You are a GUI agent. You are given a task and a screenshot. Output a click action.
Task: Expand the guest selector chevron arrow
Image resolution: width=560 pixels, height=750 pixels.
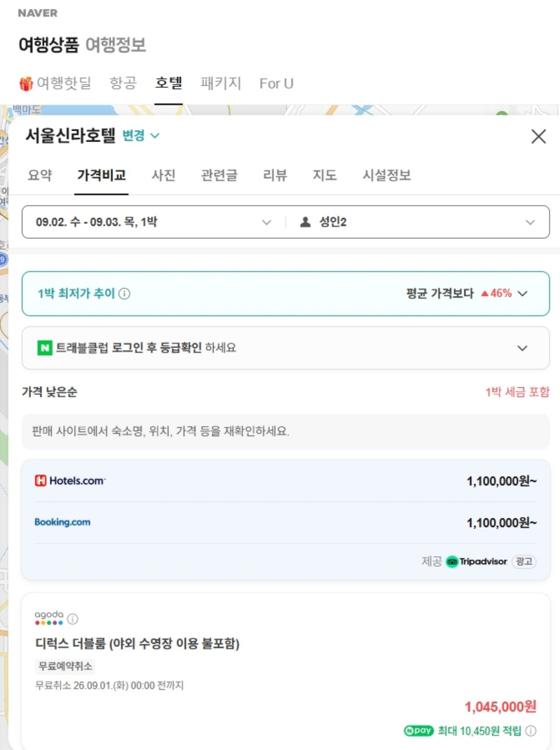pyautogui.click(x=530, y=222)
